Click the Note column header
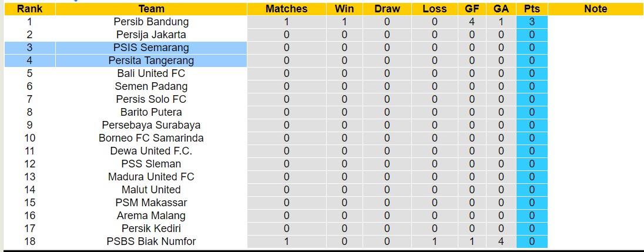The image size is (644, 252). click(596, 9)
